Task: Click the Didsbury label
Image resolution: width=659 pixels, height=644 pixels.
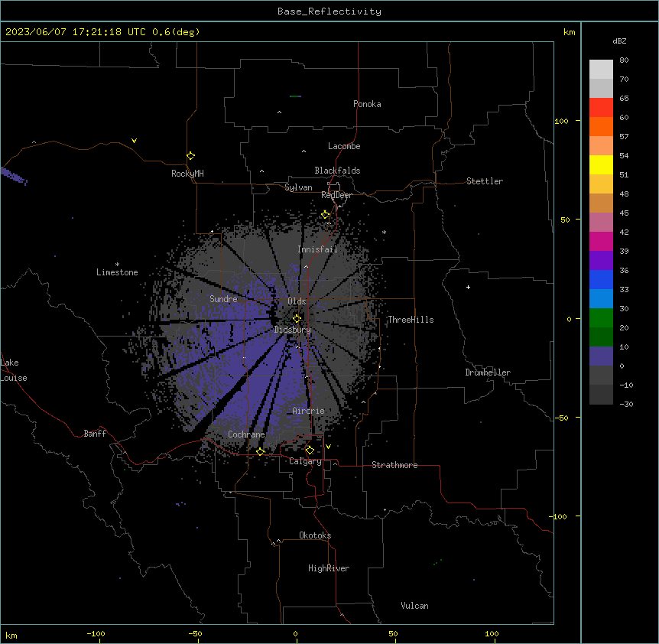Action: 293,330
